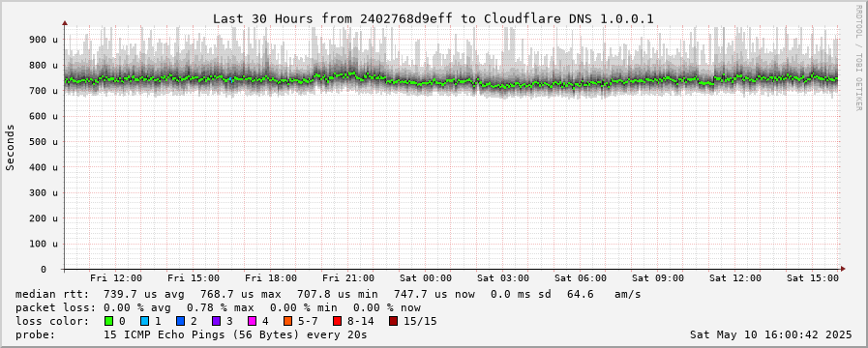Click the '500 u' y-axis label

pyautogui.click(x=44, y=142)
